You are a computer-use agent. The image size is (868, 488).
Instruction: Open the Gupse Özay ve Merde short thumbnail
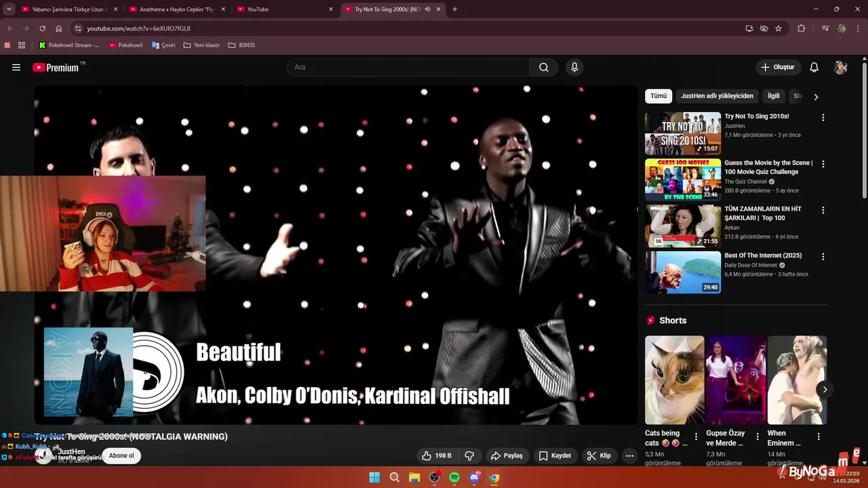click(x=736, y=380)
